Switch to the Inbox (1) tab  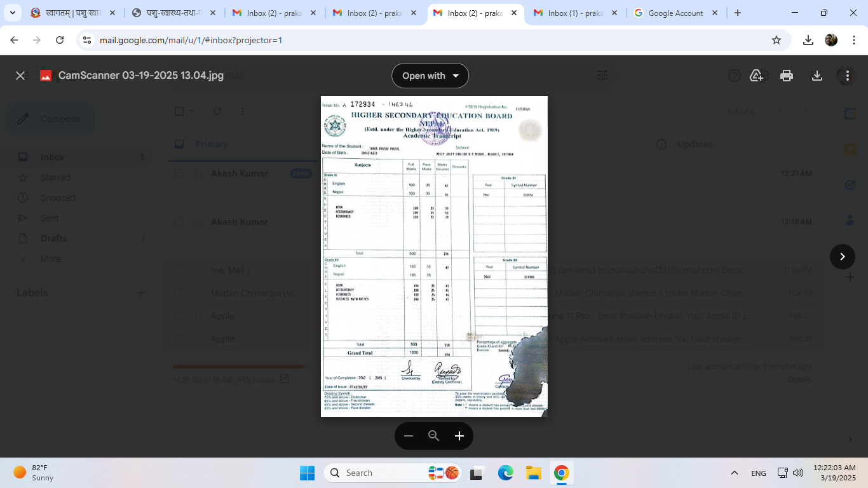coord(576,13)
